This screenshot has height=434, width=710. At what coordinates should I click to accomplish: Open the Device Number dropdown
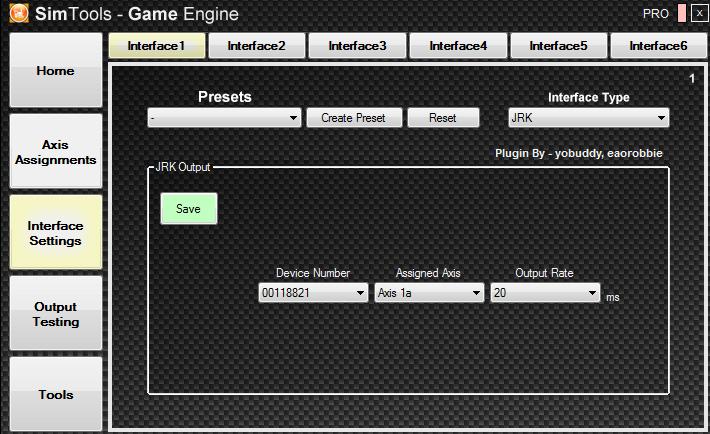pos(313,293)
